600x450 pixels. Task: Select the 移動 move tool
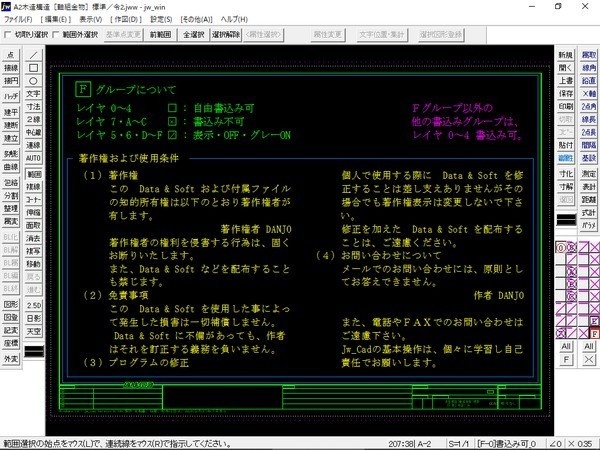coord(33,264)
